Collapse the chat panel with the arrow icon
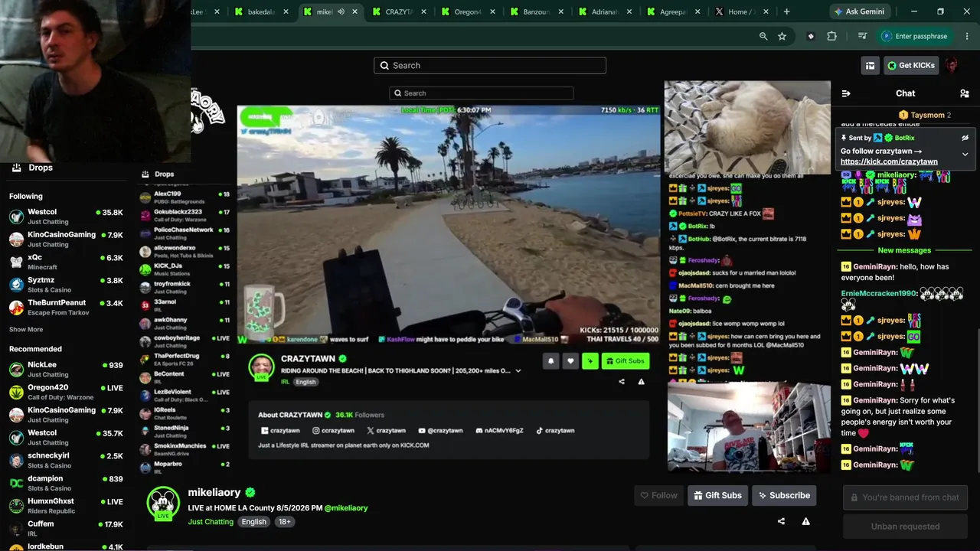The image size is (980, 551). click(x=846, y=93)
